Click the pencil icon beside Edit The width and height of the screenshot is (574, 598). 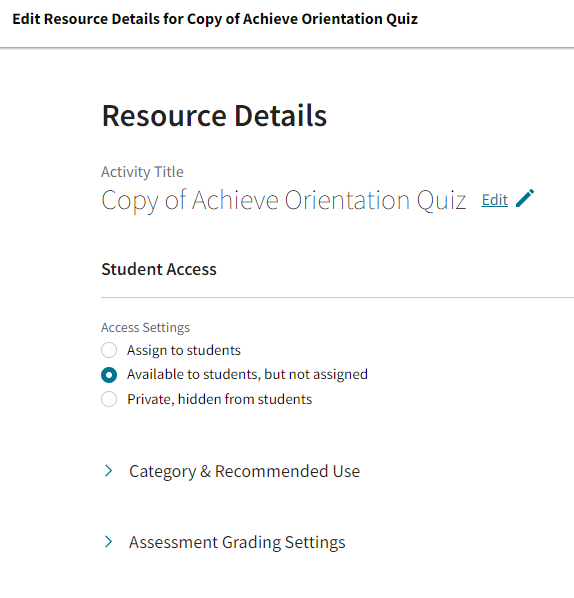(525, 198)
